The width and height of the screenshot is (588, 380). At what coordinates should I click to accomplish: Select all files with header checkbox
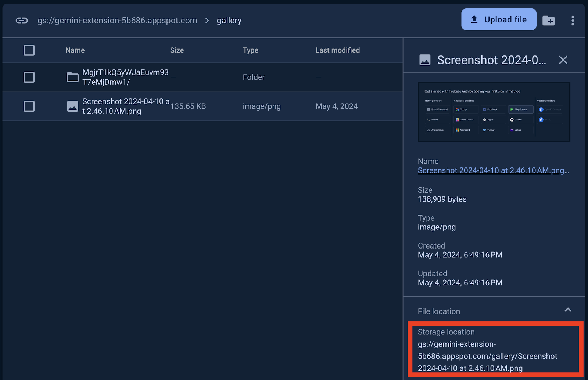coord(29,50)
